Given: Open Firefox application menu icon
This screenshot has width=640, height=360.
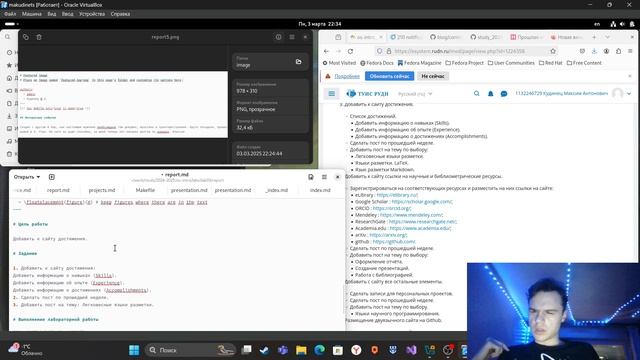Looking at the screenshot, I should tap(630, 51).
